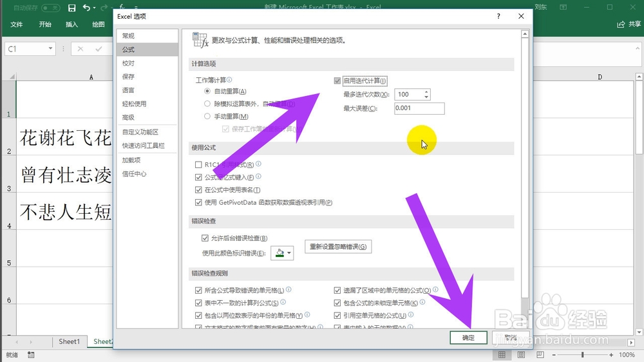The height and width of the screenshot is (362, 644).
Task: Click info icon after 所含公式导致错误的单元格
Action: click(x=289, y=289)
